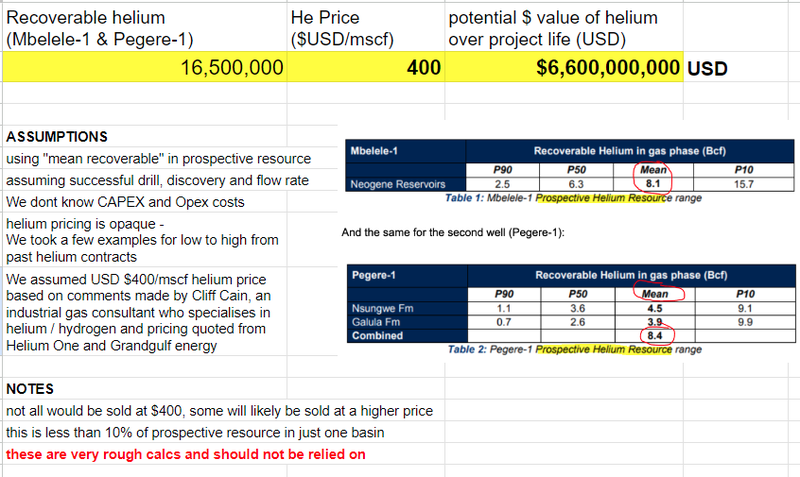Click the ASSUMPTIONS heading cell
800x477 pixels.
pyautogui.click(x=145, y=137)
